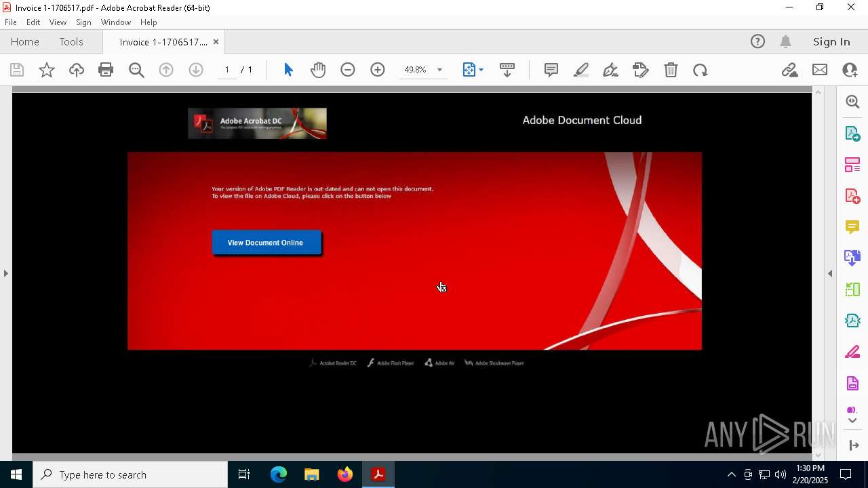Upload file to cloud icon

tap(77, 70)
